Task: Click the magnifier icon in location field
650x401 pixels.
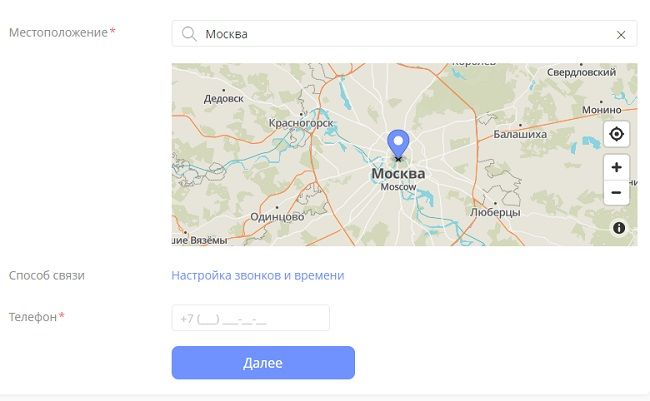Action: click(188, 34)
